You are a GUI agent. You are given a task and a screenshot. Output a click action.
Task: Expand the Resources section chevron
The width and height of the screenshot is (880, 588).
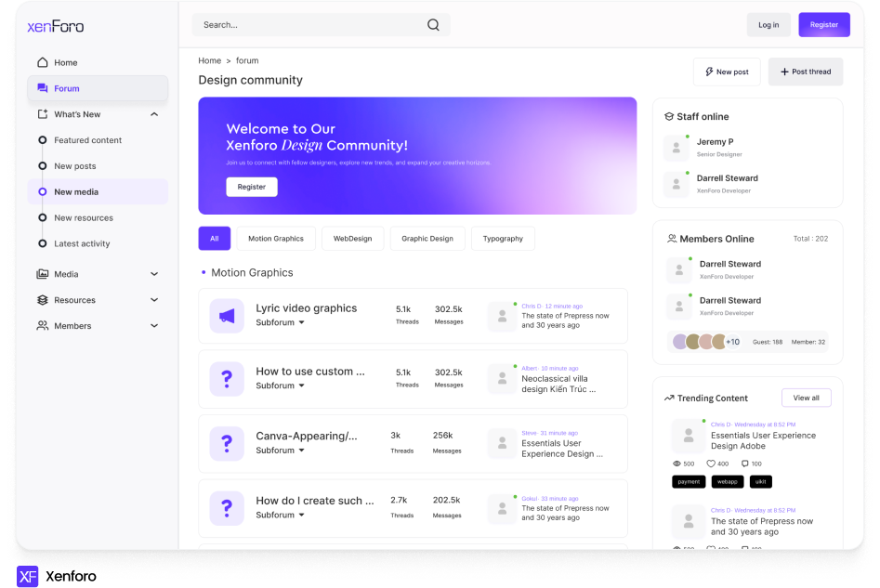click(x=154, y=300)
